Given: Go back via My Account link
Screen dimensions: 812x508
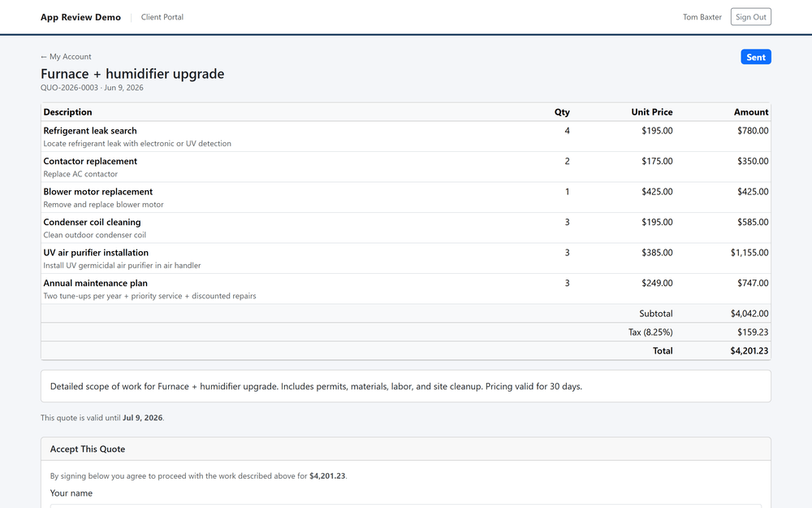Looking at the screenshot, I should pyautogui.click(x=66, y=57).
